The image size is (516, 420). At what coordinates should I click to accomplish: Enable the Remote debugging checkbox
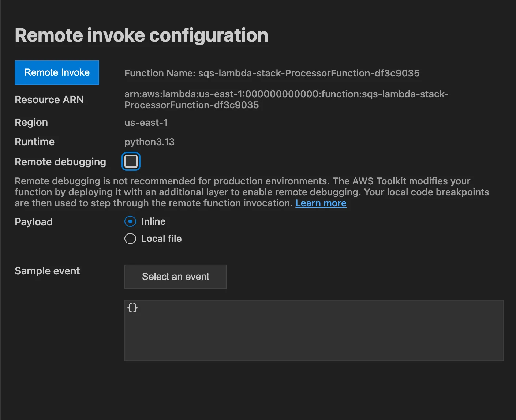coord(131,161)
